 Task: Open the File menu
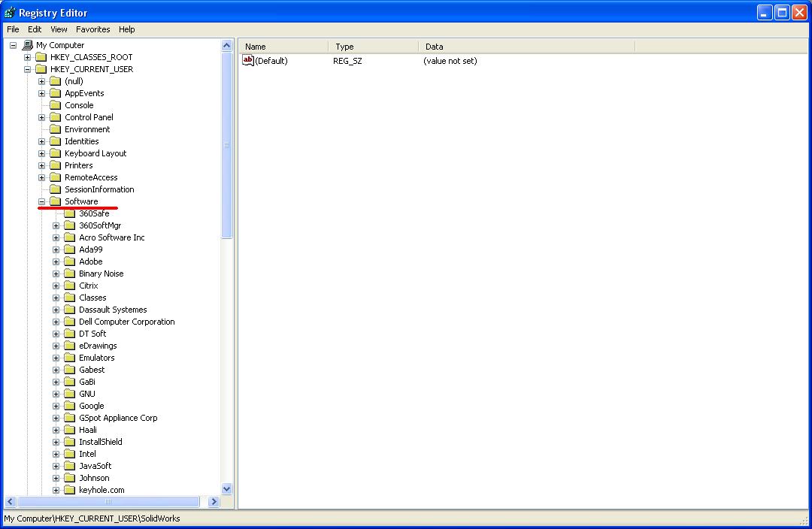point(13,29)
